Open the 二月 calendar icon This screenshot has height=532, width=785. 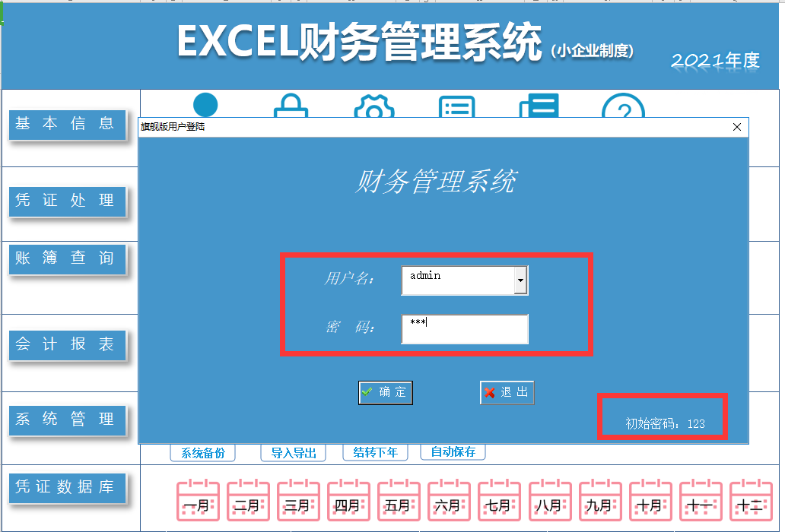point(248,501)
